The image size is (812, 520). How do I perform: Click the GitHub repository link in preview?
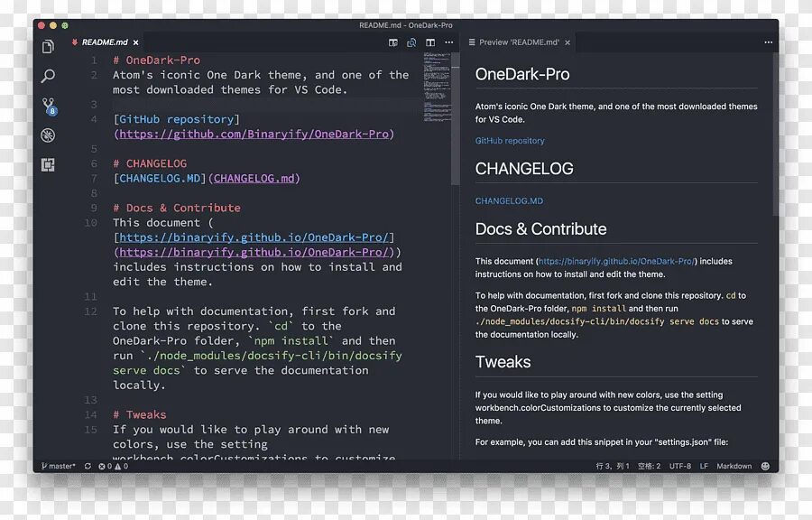tap(510, 141)
